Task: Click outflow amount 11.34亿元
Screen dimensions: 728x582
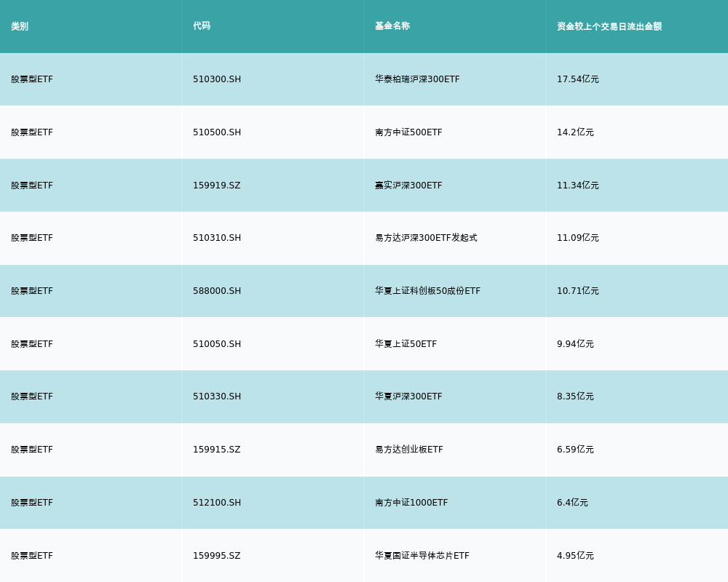Action: click(577, 186)
